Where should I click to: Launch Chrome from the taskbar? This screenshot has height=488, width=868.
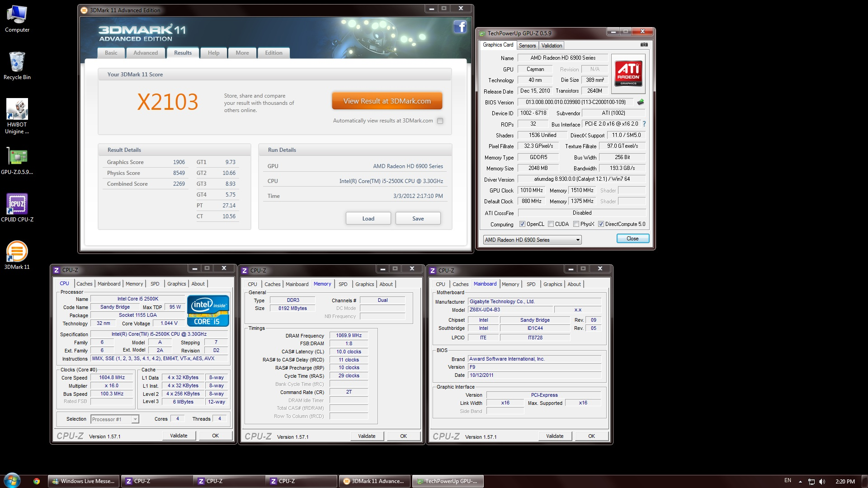coord(36,481)
